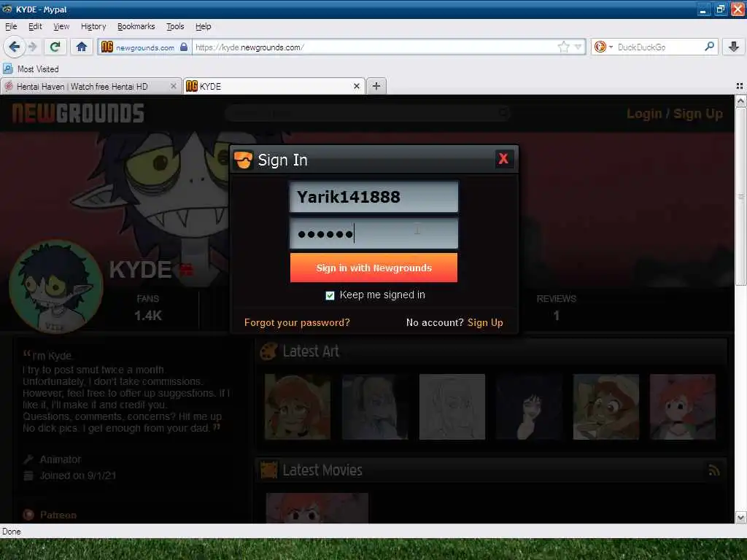
Task: Click the forward navigation arrow
Action: 32,47
